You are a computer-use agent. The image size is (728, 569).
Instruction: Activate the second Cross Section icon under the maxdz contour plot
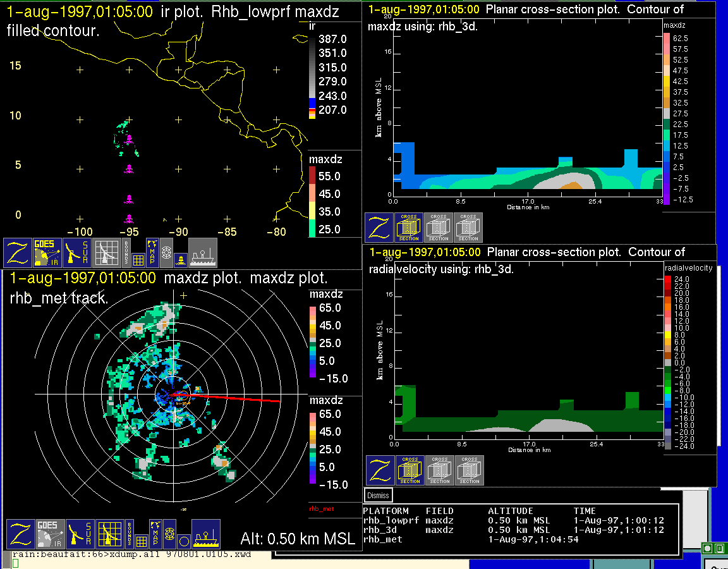point(439,228)
